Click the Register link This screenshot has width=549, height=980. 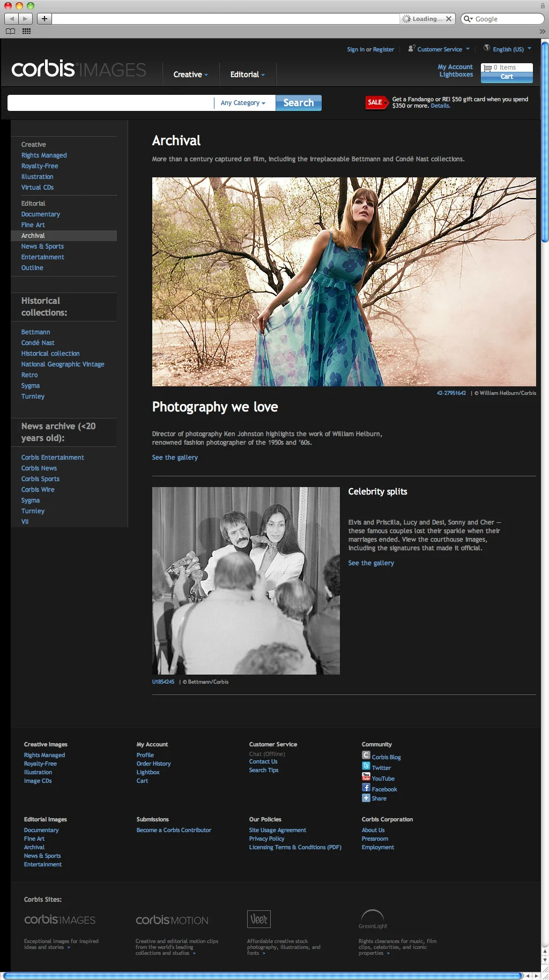383,49
